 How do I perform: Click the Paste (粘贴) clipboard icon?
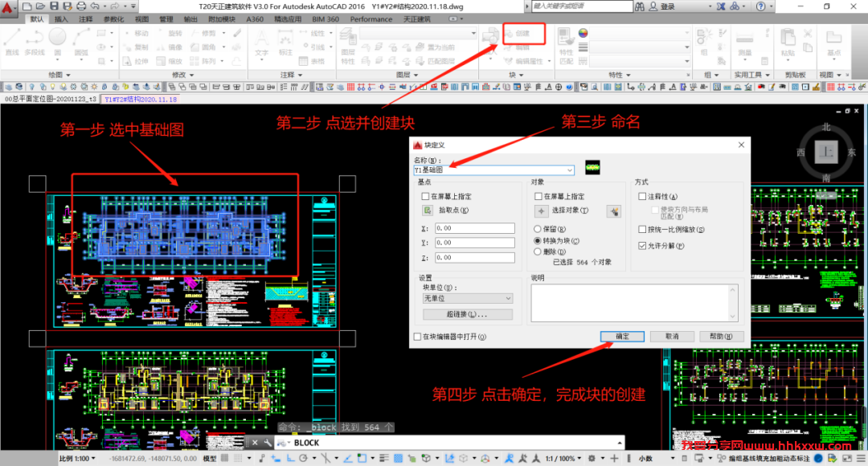[x=788, y=42]
